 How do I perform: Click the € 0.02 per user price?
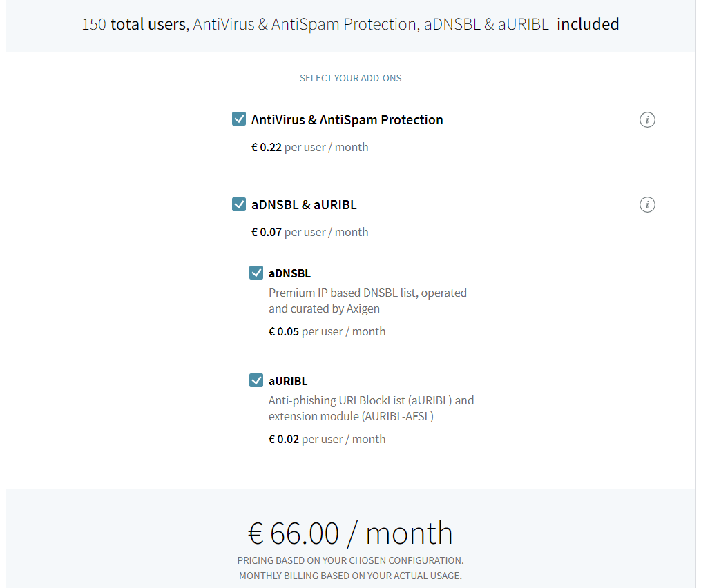(327, 439)
